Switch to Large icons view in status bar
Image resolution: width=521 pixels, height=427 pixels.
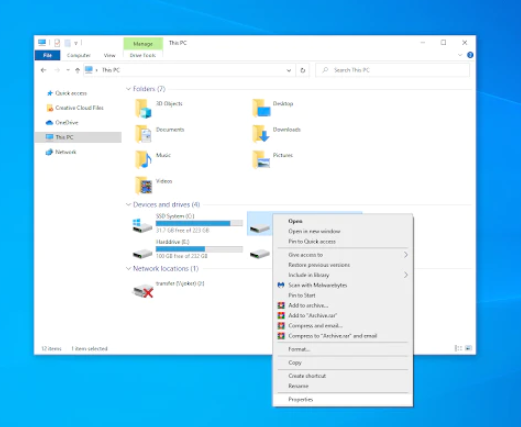[x=468, y=348]
